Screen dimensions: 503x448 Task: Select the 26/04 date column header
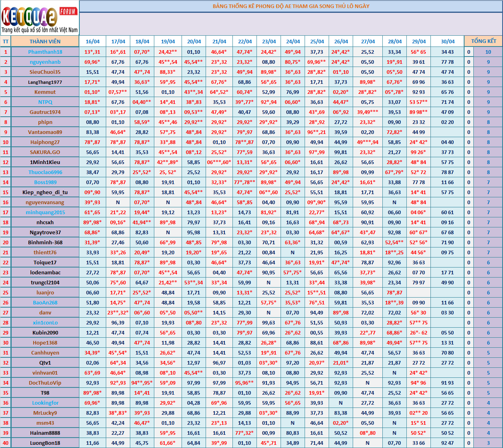341,41
